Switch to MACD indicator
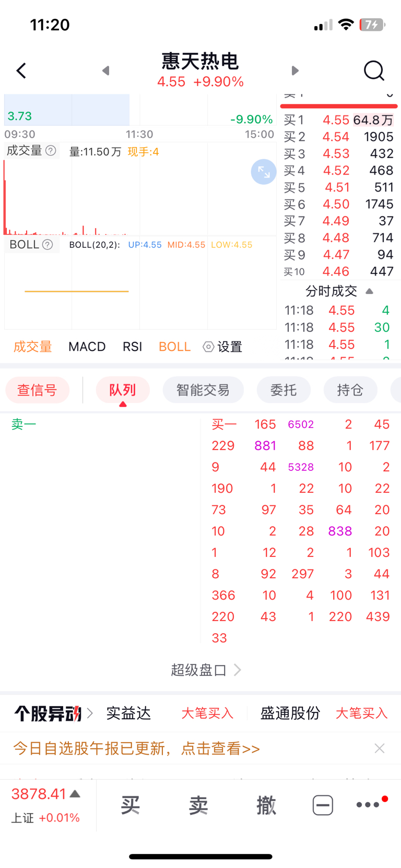This screenshot has width=401, height=868. (87, 347)
